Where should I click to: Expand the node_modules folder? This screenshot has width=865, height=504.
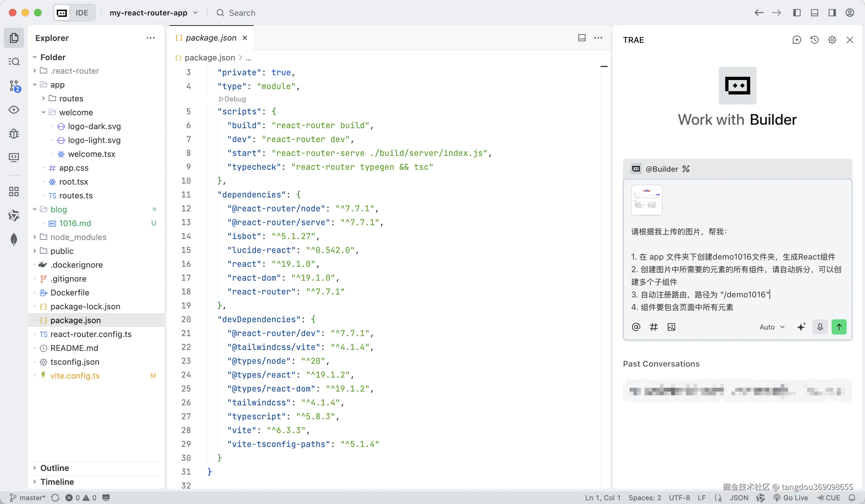(x=78, y=237)
